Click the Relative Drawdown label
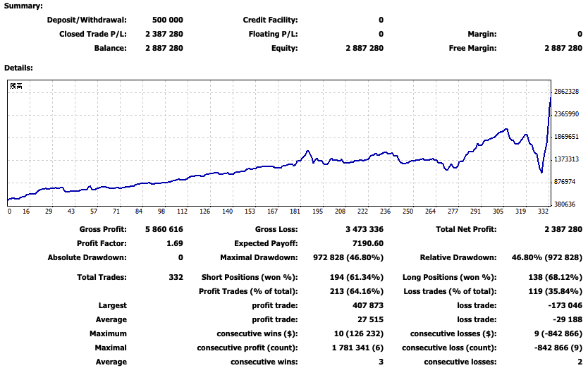588x368 pixels. pos(458,257)
